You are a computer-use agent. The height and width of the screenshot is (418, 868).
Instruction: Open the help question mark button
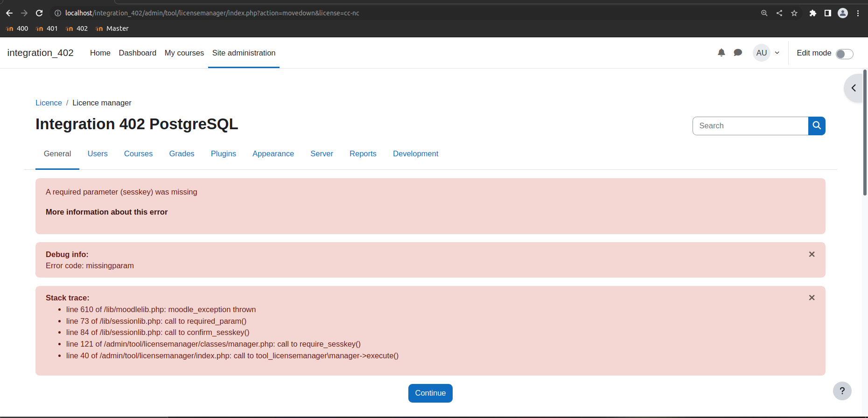point(842,391)
